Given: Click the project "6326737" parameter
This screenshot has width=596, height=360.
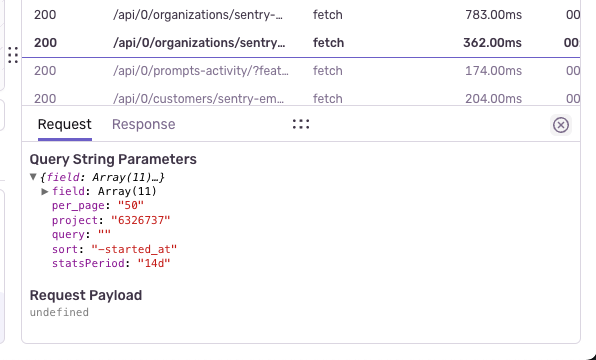Looking at the screenshot, I should point(111,220).
